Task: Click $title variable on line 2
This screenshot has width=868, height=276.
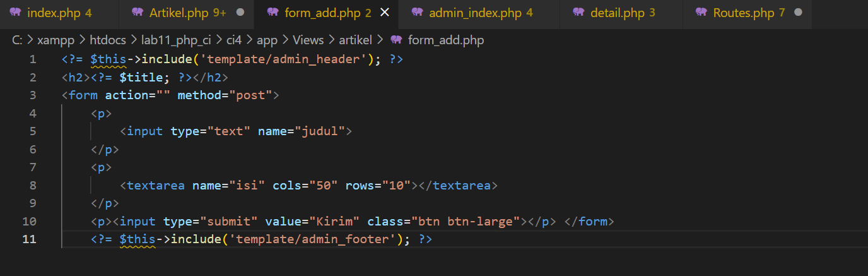Action: tap(141, 77)
